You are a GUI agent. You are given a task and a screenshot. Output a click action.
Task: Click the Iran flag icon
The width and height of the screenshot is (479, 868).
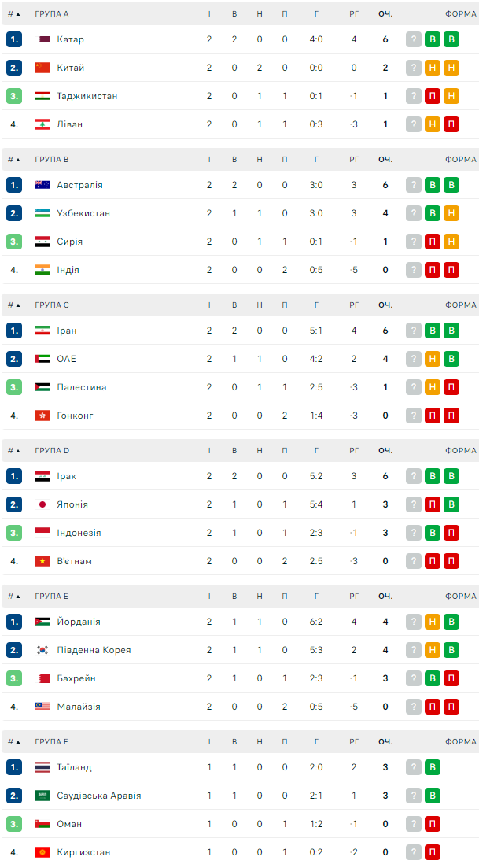[x=42, y=331]
